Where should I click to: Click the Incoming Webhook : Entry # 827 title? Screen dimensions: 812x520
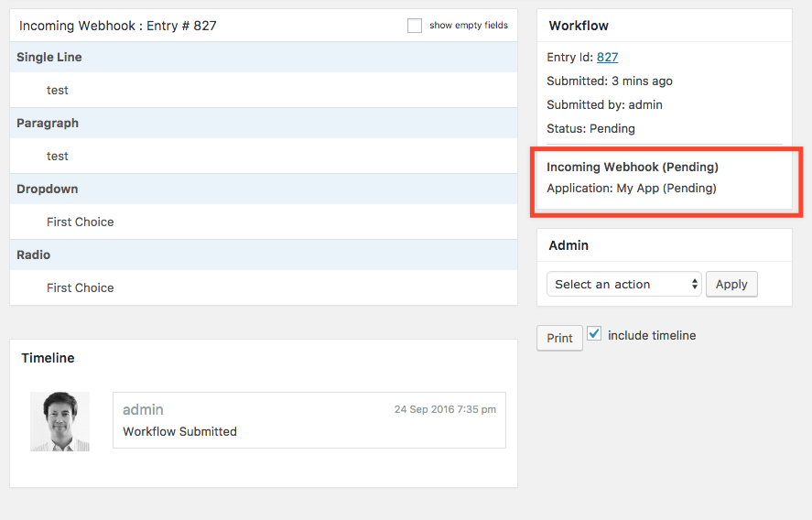(118, 26)
